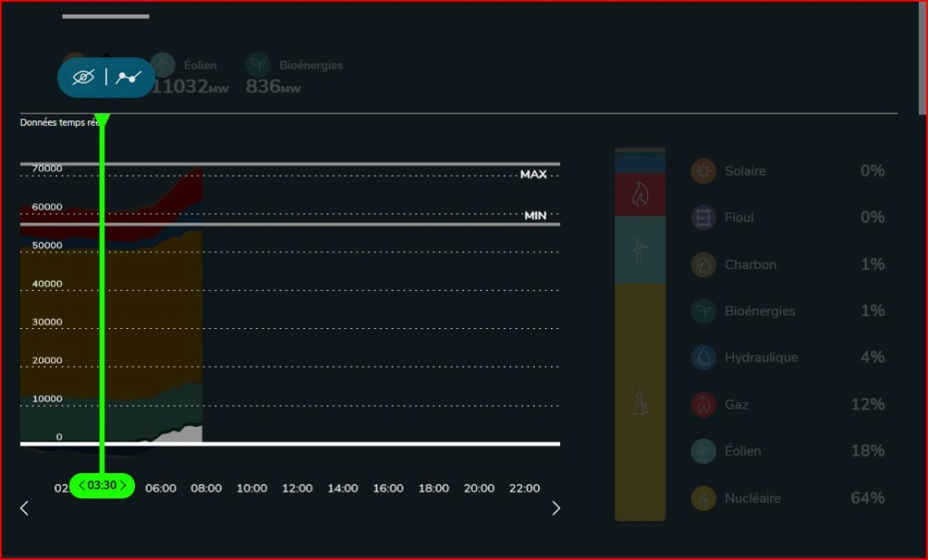Click the Éolien label above the chart

click(200, 65)
